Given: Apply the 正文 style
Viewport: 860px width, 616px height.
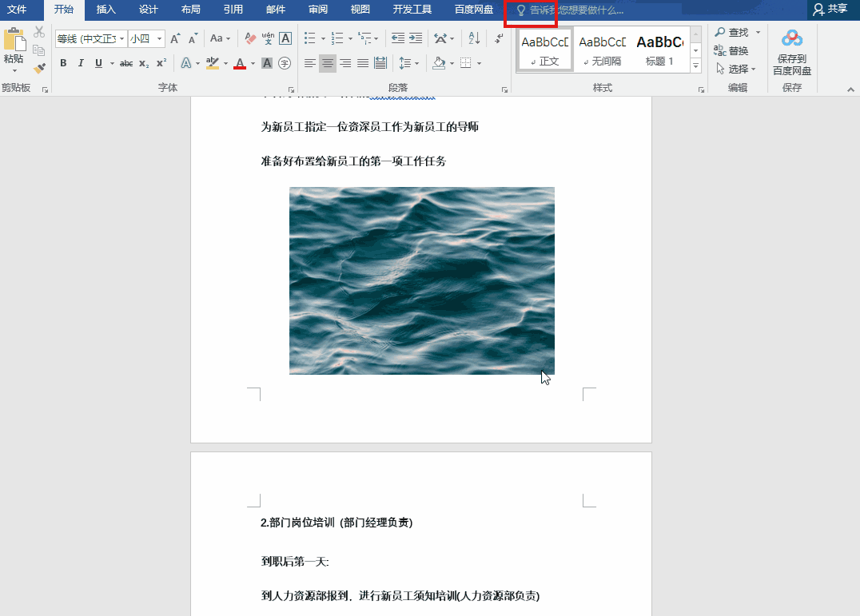Looking at the screenshot, I should click(x=544, y=50).
